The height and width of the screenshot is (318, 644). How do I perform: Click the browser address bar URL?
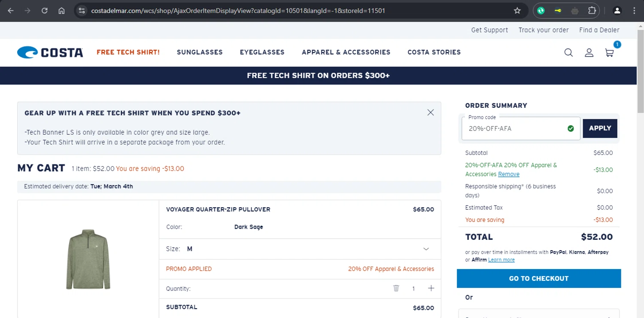[x=238, y=11]
